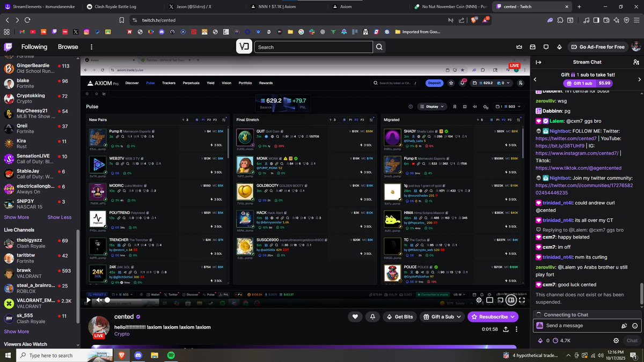Click the Twitch logo home icon

pos(9,47)
